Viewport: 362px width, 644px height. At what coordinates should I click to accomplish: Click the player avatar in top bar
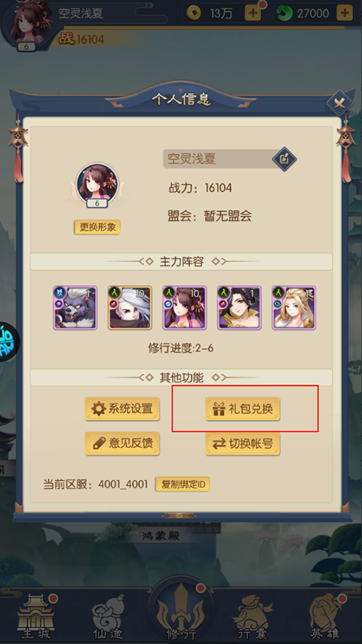[x=26, y=24]
